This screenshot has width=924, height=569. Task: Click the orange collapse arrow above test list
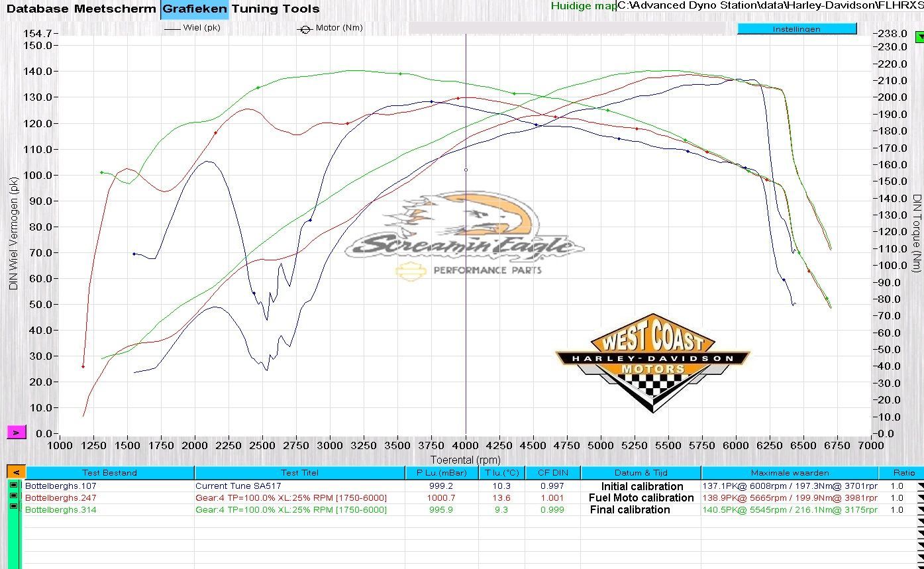[x=16, y=472]
